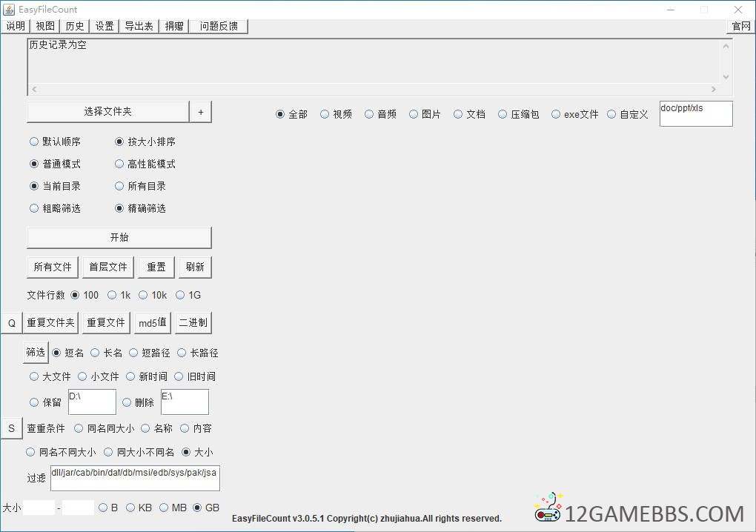Set 文件行数 to 1k
The image size is (756, 532).
119,295
